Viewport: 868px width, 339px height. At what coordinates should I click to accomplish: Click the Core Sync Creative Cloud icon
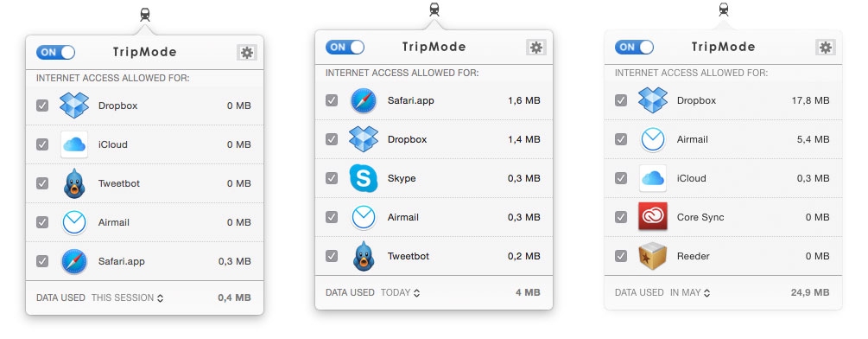coord(653,216)
